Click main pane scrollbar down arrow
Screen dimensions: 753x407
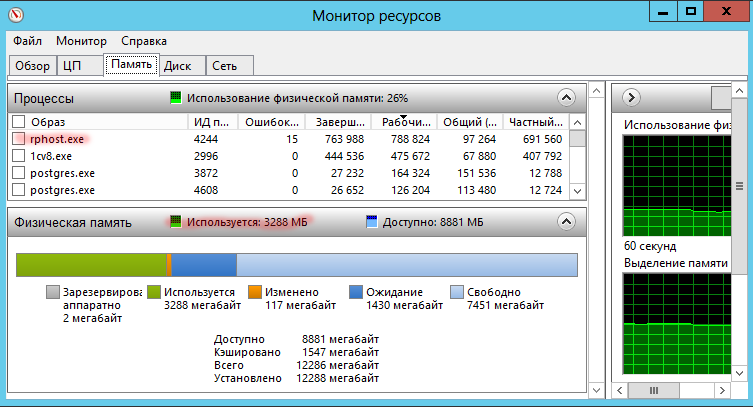coord(596,390)
